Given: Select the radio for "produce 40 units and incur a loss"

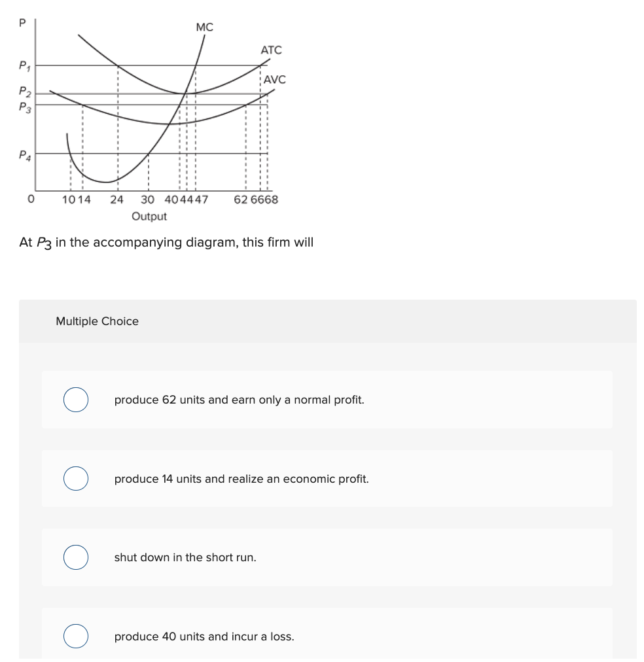Looking at the screenshot, I should tap(75, 635).
